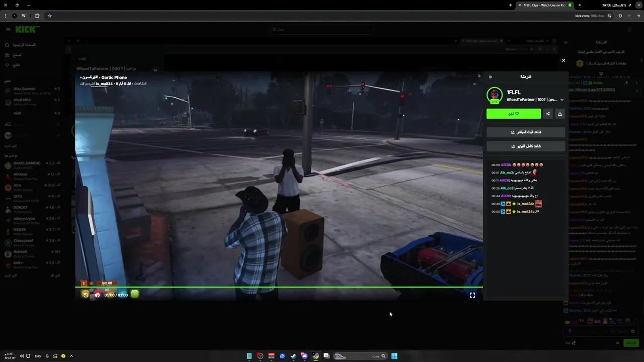Click the green emote next to the timer

[x=134, y=294]
